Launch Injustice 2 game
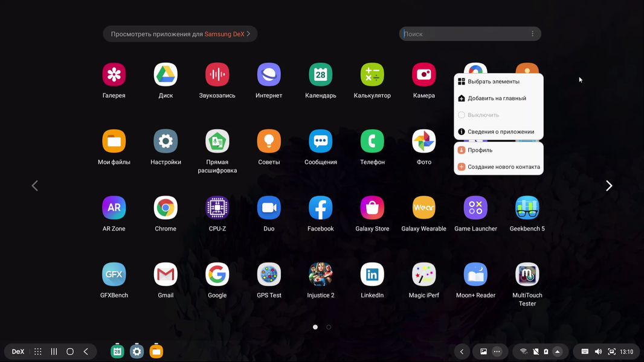The width and height of the screenshot is (644, 362). (321, 275)
